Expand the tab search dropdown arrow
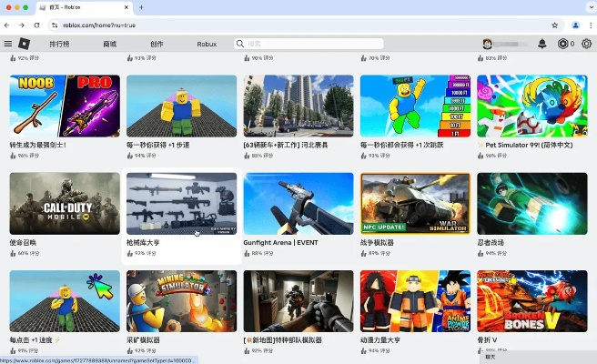597x364 pixels. tap(592, 7)
